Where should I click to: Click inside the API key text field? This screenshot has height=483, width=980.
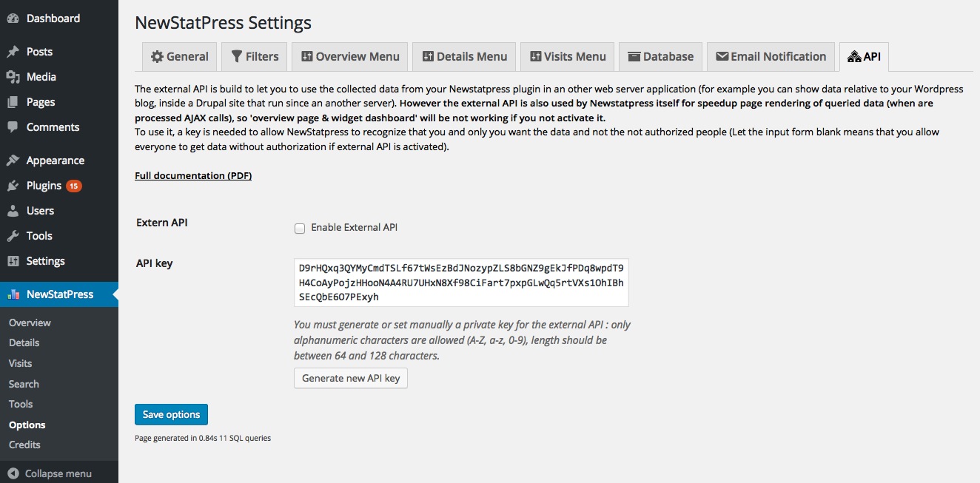click(460, 283)
